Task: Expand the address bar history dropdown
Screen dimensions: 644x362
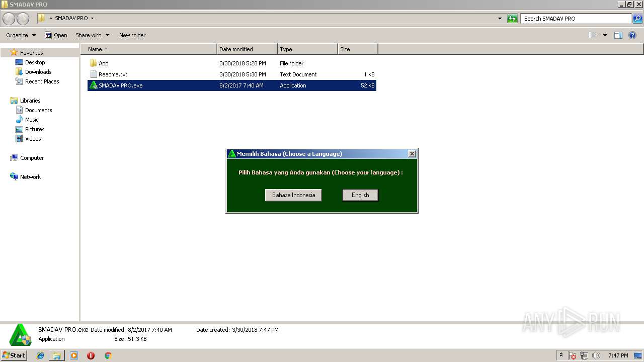Action: (x=500, y=19)
